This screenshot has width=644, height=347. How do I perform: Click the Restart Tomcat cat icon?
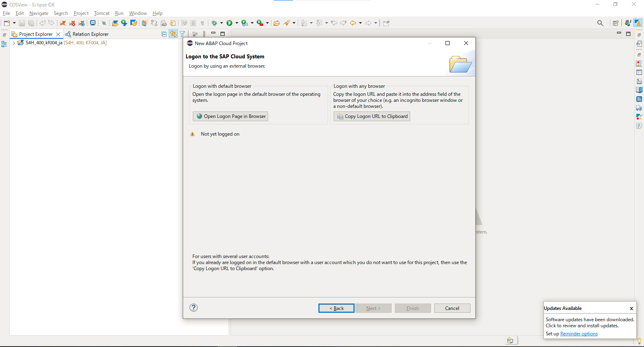coord(81,23)
